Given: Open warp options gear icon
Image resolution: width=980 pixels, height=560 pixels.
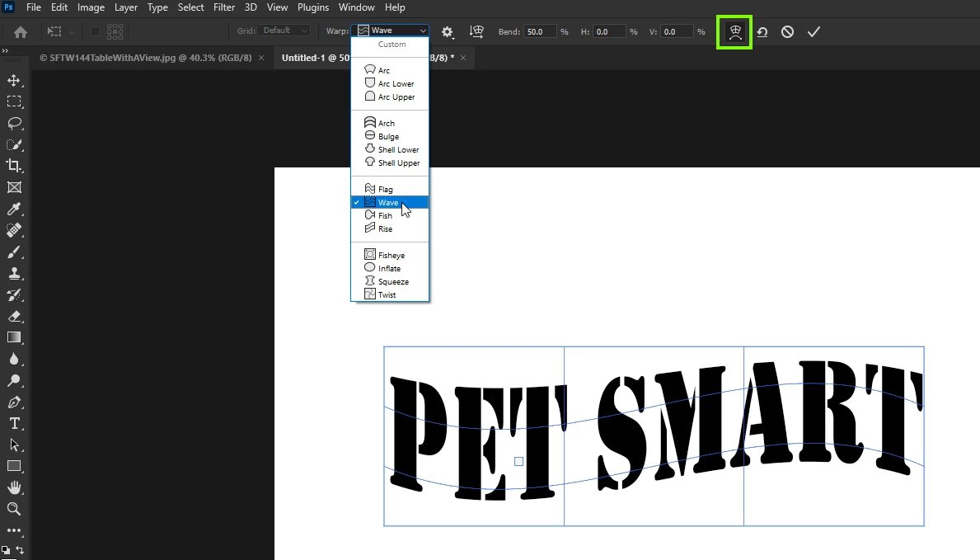Looking at the screenshot, I should point(447,32).
